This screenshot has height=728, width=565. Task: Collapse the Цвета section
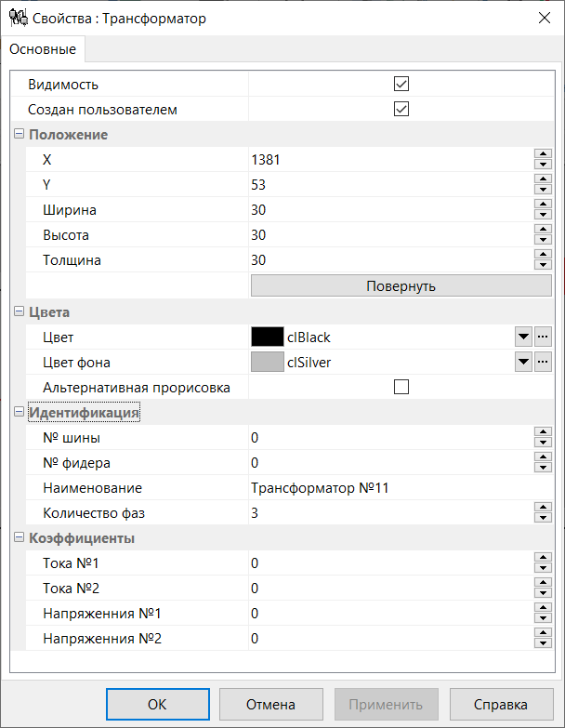(x=19, y=311)
